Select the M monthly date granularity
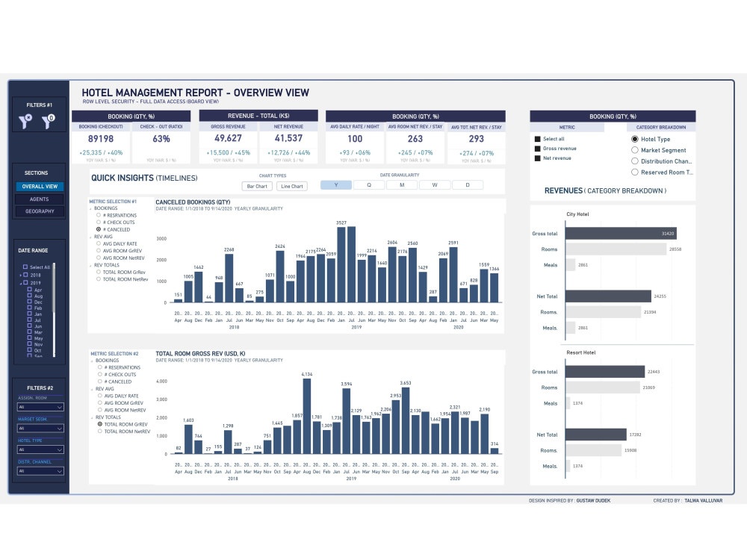The width and height of the screenshot is (747, 560). [401, 184]
